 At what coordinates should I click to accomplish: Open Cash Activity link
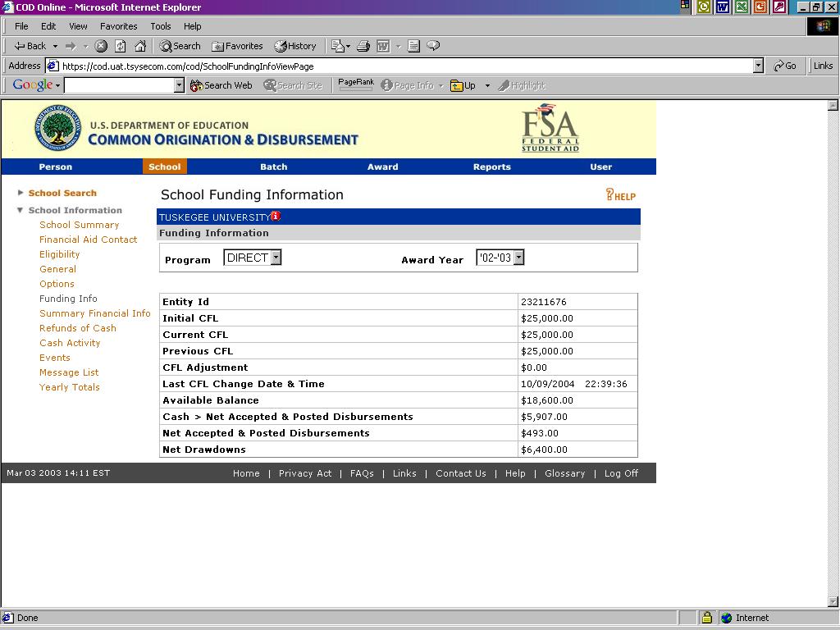70,343
